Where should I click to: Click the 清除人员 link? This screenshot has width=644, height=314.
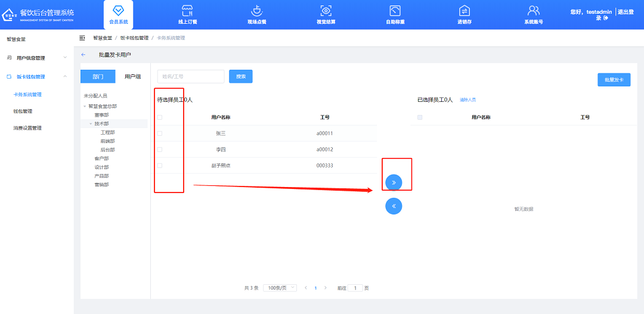(x=467, y=100)
